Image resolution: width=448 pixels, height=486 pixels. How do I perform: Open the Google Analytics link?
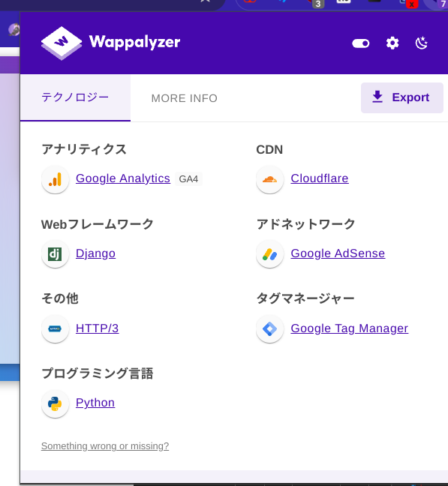123,178
